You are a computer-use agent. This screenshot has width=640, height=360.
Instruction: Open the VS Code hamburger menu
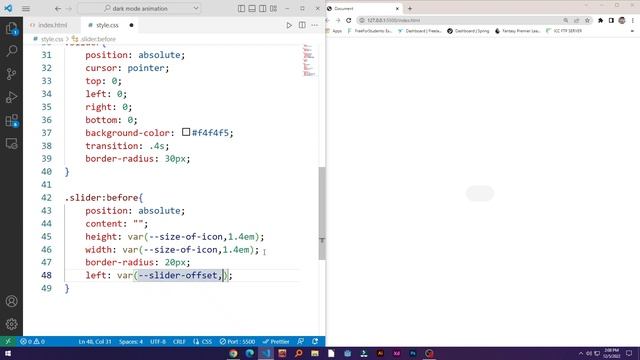pos(26,9)
